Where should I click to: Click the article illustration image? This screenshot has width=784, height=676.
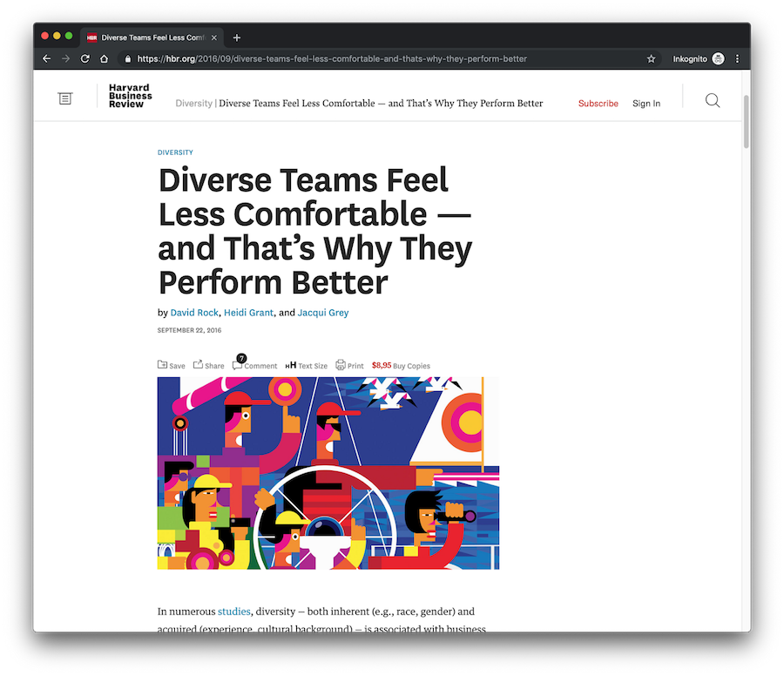point(328,473)
